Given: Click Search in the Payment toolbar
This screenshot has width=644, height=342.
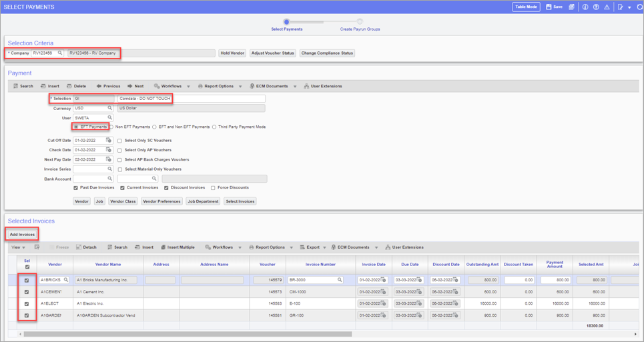Looking at the screenshot, I should [x=23, y=86].
